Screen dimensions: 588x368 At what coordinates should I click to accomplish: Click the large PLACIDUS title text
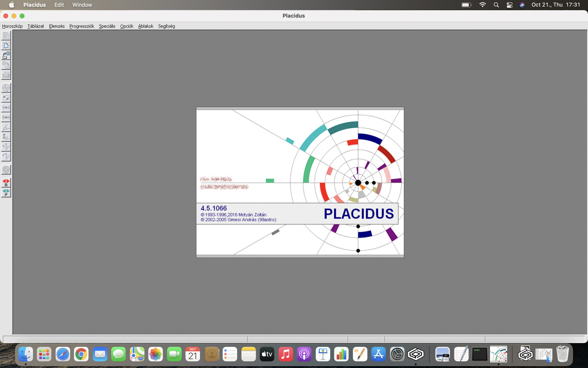[x=359, y=214]
